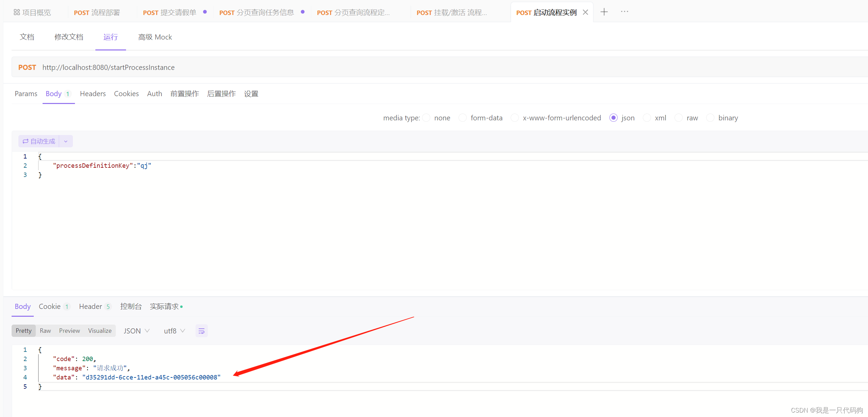Open the 项目概览 grid icon tab
The height and width of the screenshot is (417, 868).
click(32, 13)
